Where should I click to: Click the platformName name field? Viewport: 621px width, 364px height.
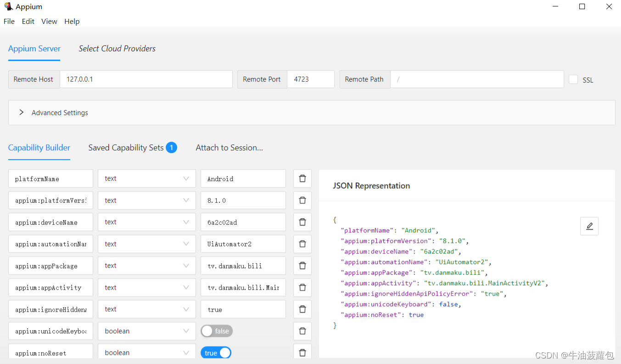click(50, 178)
